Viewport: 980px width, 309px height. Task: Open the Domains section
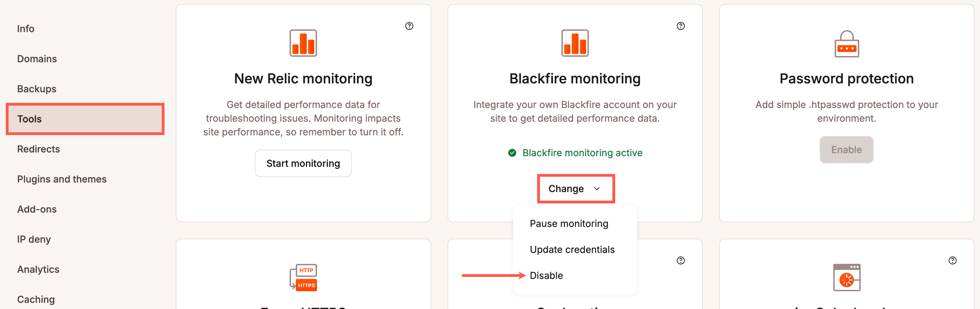click(37, 58)
